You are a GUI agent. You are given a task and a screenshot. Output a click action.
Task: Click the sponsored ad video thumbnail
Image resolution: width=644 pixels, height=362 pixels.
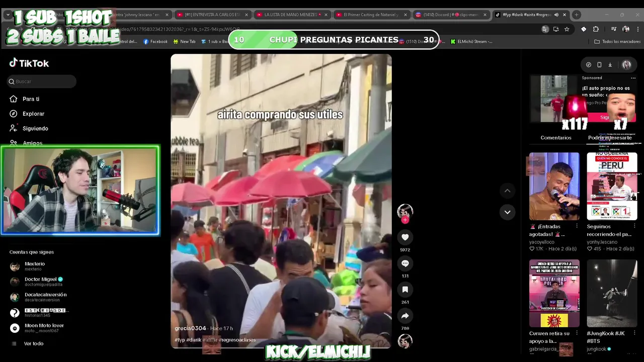[553, 99]
